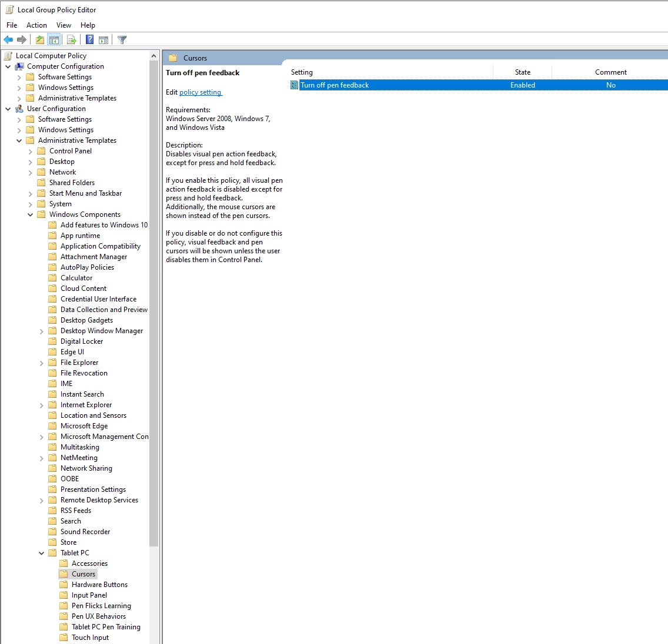Collapse the Computer Configuration node
Image resolution: width=668 pixels, height=644 pixels.
tap(8, 66)
